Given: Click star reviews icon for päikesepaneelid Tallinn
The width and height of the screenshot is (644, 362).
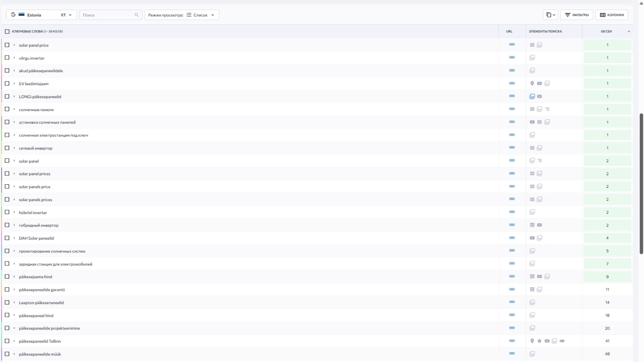Looking at the screenshot, I should (x=539, y=341).
